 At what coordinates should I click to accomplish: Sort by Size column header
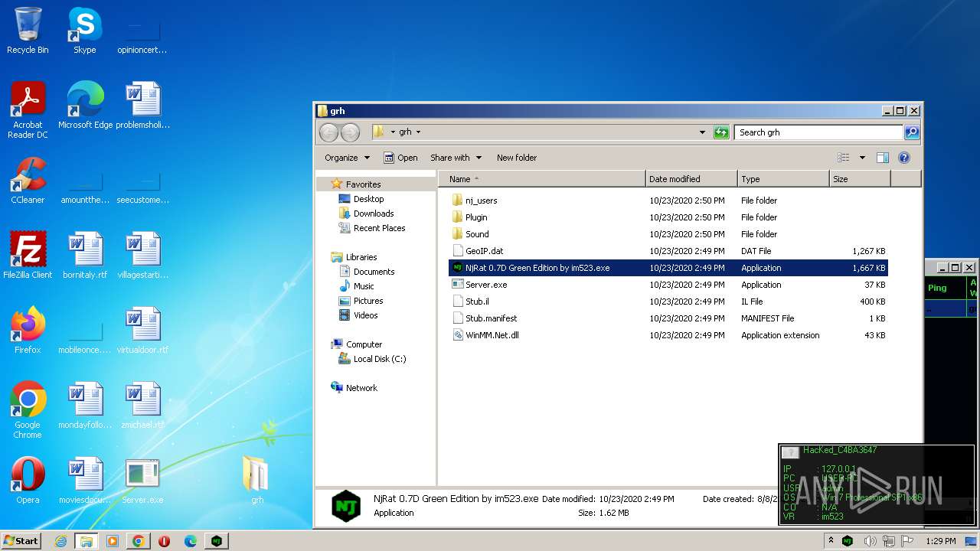pos(860,179)
